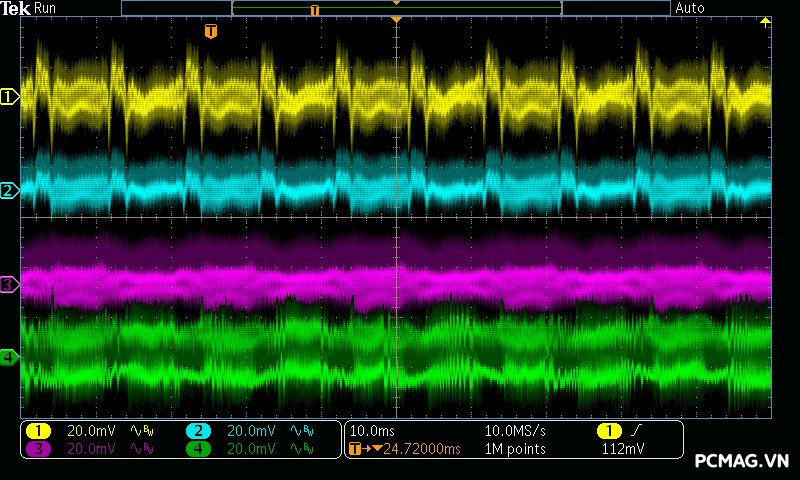Viewport: 800px width, 480px height.
Task: Click the Auto trigger mode label
Action: pos(690,8)
